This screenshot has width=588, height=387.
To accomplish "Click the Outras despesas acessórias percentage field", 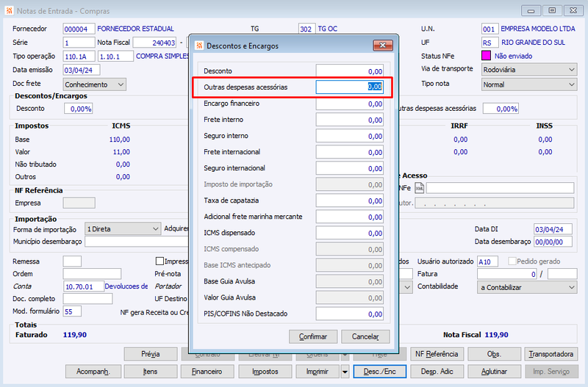I will point(501,109).
